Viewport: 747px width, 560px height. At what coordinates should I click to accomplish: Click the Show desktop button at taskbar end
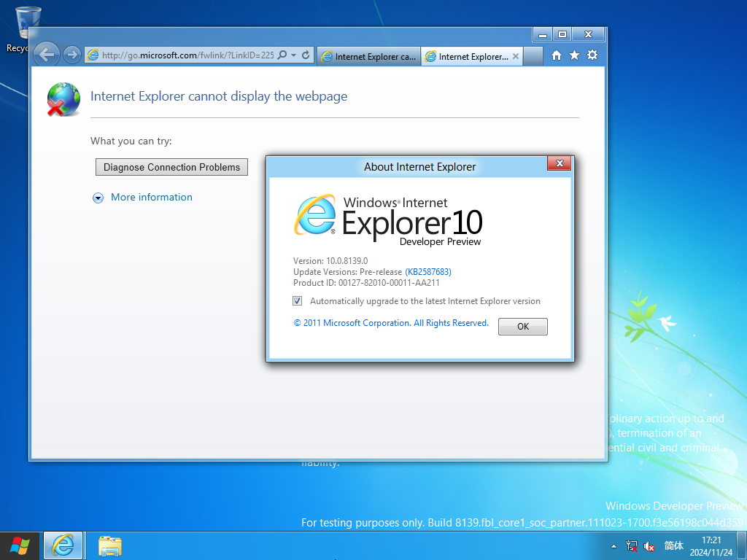point(741,545)
